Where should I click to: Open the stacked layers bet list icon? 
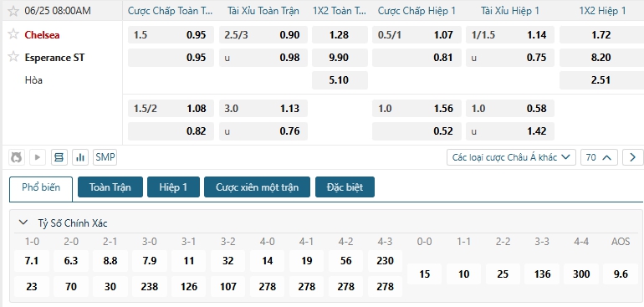(59, 157)
